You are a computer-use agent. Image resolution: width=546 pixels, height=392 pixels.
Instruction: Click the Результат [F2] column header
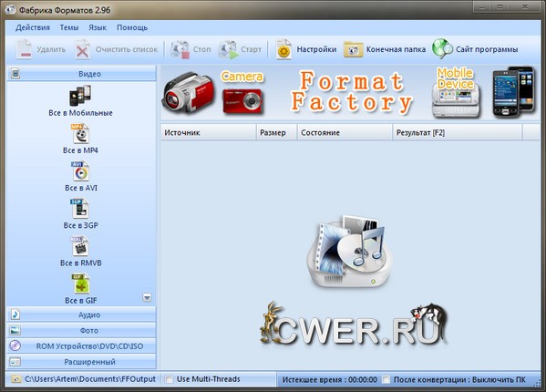[458, 132]
